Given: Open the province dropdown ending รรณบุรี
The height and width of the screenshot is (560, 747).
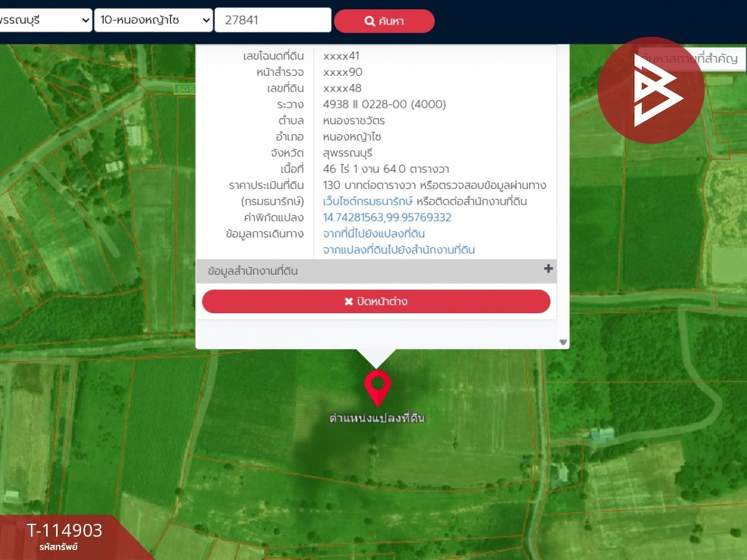Looking at the screenshot, I should (46, 20).
